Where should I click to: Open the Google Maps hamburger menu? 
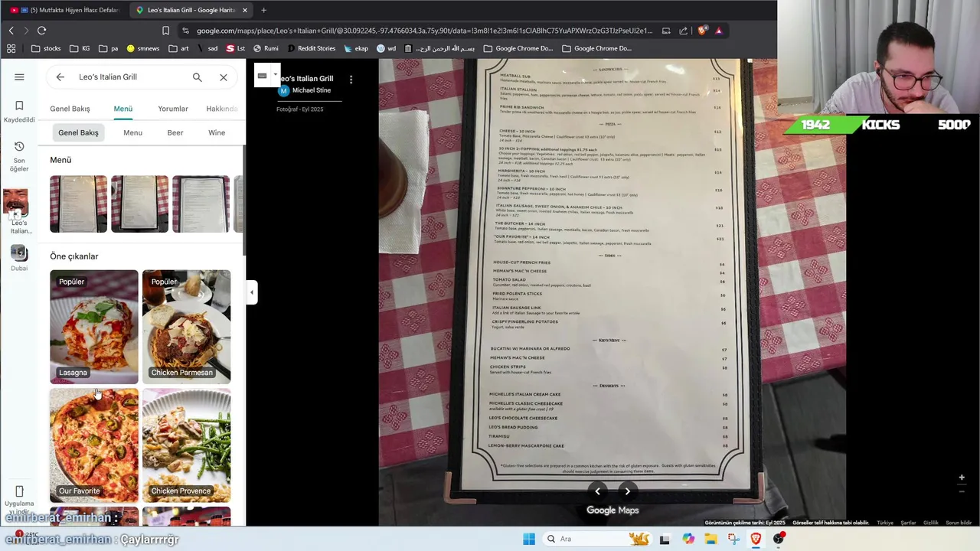(x=19, y=77)
